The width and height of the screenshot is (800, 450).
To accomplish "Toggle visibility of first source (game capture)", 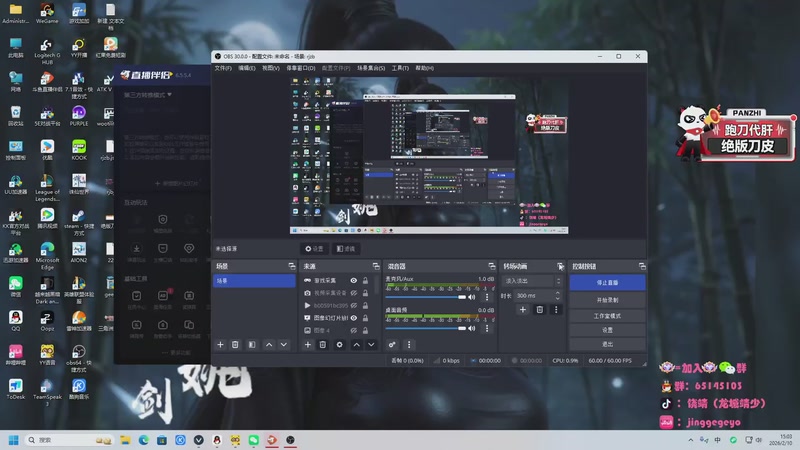I will 354,281.
